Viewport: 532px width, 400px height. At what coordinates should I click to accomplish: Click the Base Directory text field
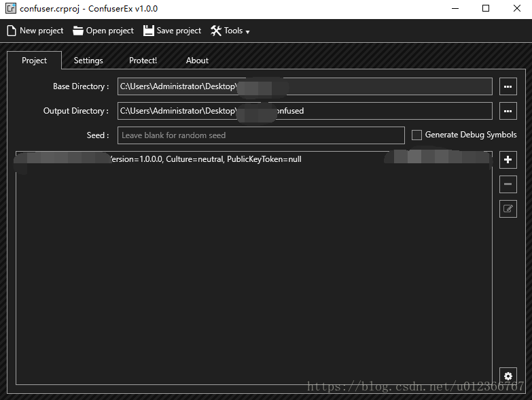304,86
